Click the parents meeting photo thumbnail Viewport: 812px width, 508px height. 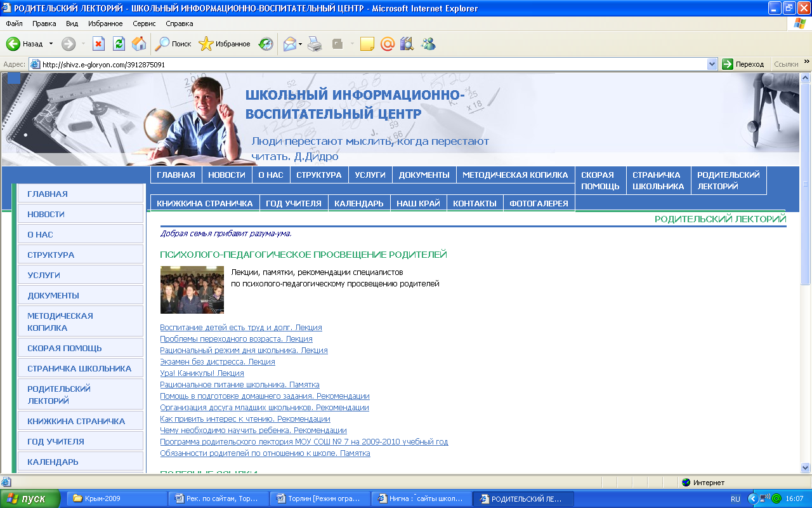click(192, 290)
